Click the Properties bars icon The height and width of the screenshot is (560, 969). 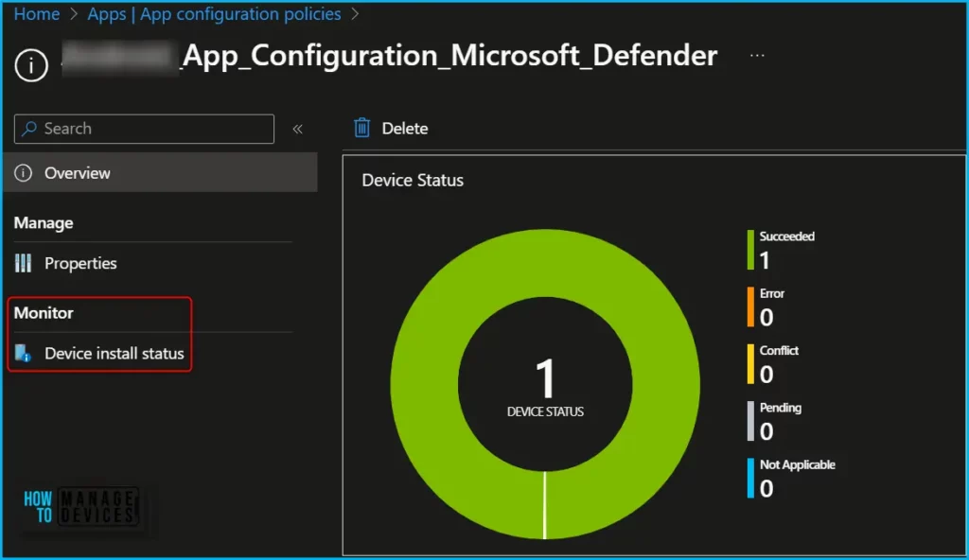(x=23, y=263)
